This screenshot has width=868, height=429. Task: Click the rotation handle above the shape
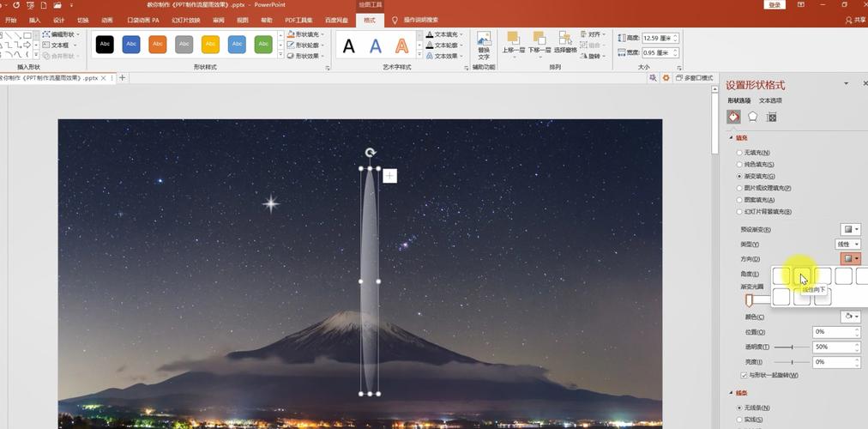[370, 153]
